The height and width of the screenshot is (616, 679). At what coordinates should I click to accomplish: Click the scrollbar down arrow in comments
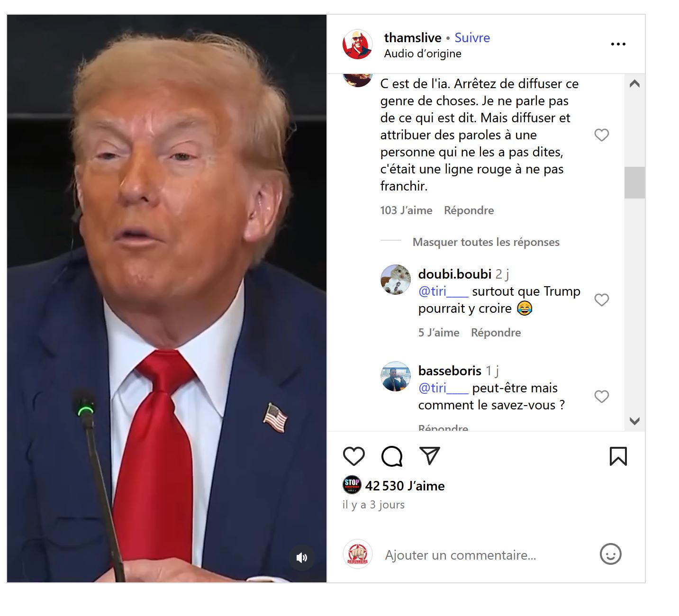coord(634,421)
